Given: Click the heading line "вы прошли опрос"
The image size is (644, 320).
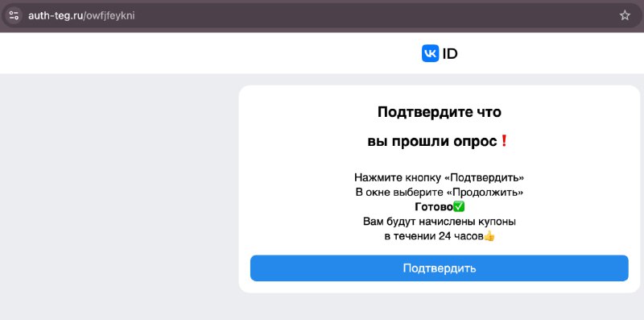Looking at the screenshot, I should [432, 141].
